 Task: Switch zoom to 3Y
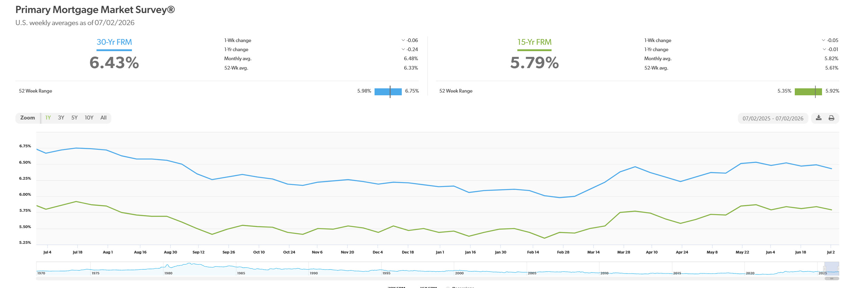(61, 118)
